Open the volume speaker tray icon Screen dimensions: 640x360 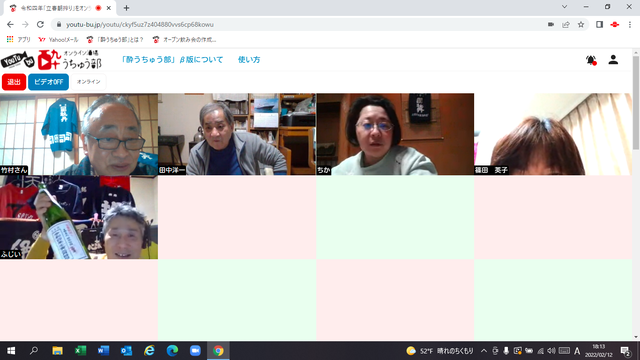[551, 351]
